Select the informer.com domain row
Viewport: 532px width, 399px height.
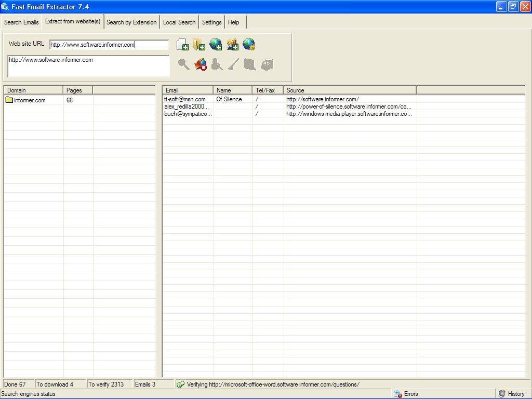80,100
